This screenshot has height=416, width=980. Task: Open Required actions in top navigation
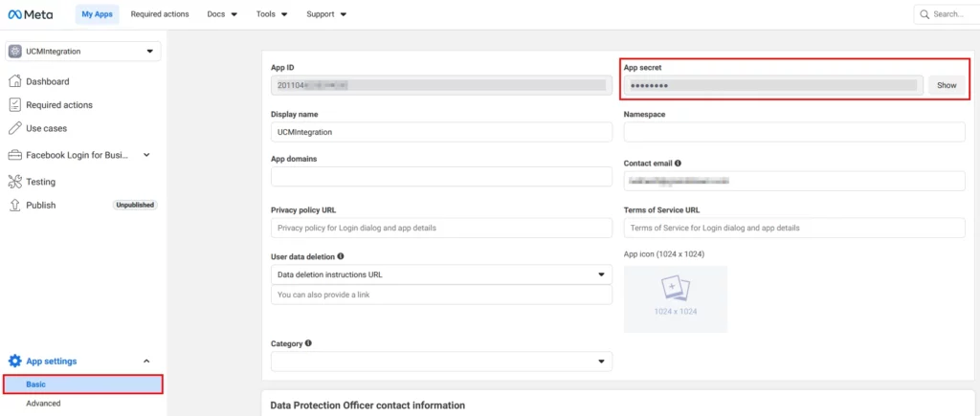[x=160, y=14]
